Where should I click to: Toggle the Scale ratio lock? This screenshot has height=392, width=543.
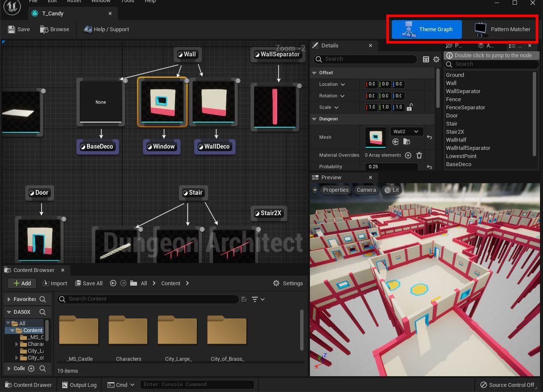pyautogui.click(x=409, y=107)
